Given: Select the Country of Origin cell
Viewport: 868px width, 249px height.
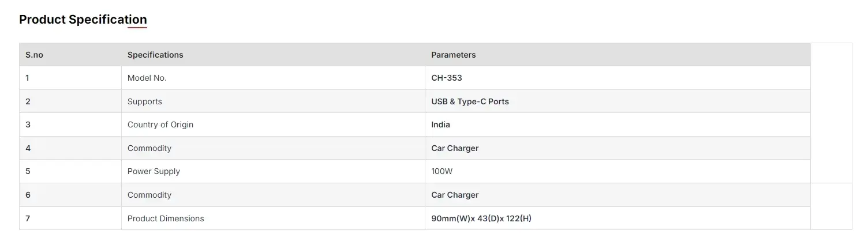Looking at the screenshot, I should [x=273, y=124].
